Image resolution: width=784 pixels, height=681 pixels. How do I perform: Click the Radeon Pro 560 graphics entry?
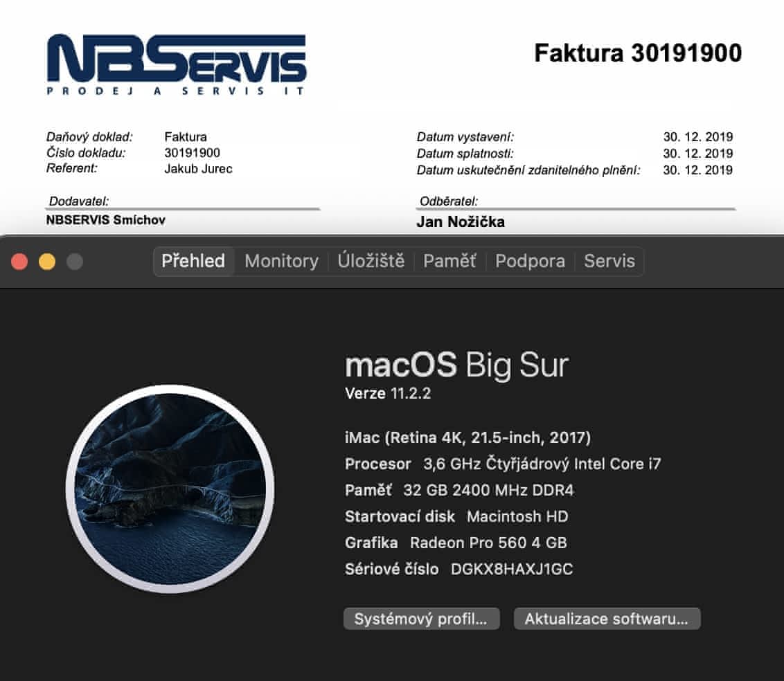[x=488, y=543]
